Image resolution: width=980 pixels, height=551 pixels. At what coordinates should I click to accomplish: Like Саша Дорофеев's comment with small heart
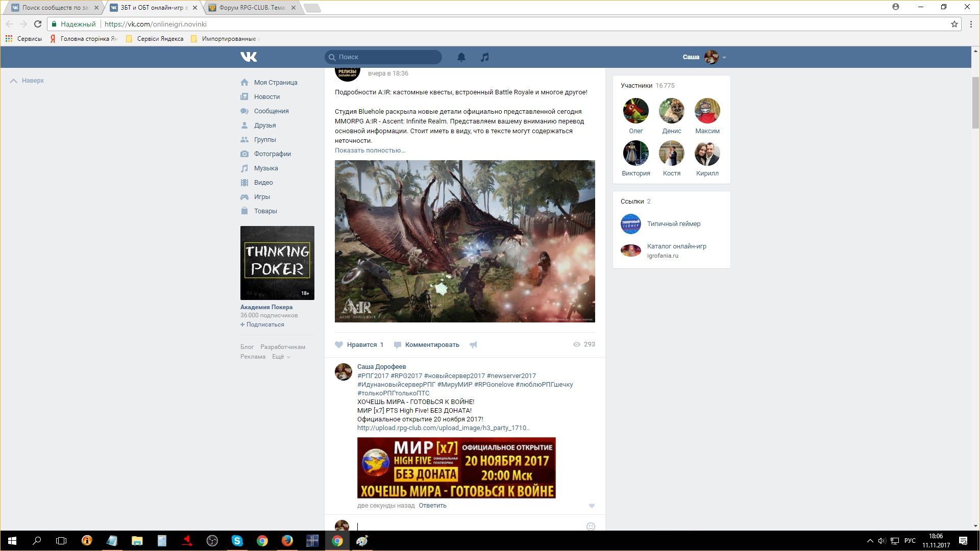point(592,506)
